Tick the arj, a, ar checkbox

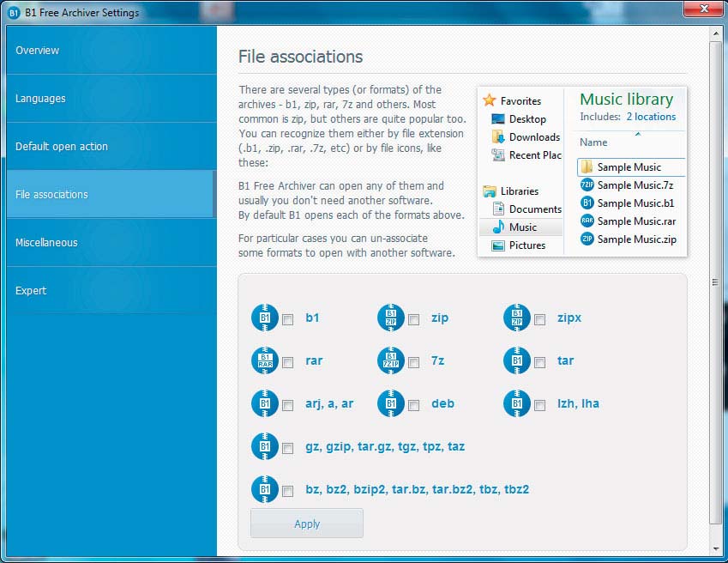tap(287, 405)
